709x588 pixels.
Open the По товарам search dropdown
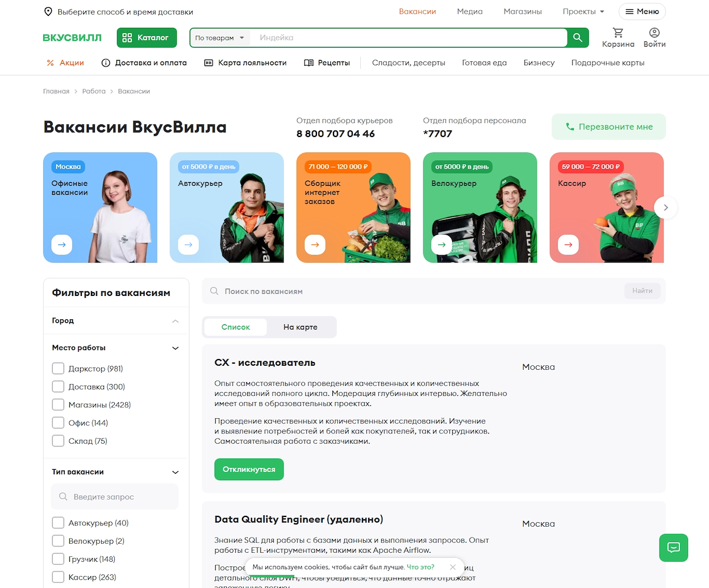point(219,38)
